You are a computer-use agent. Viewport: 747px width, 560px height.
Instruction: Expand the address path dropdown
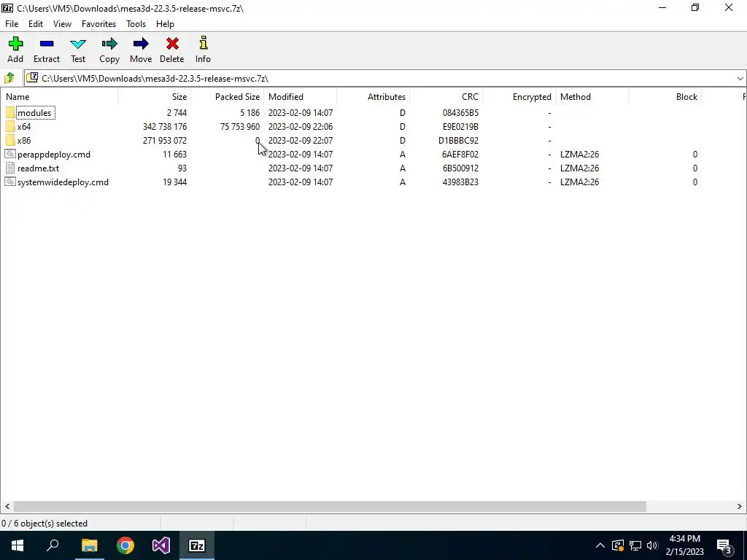point(740,79)
